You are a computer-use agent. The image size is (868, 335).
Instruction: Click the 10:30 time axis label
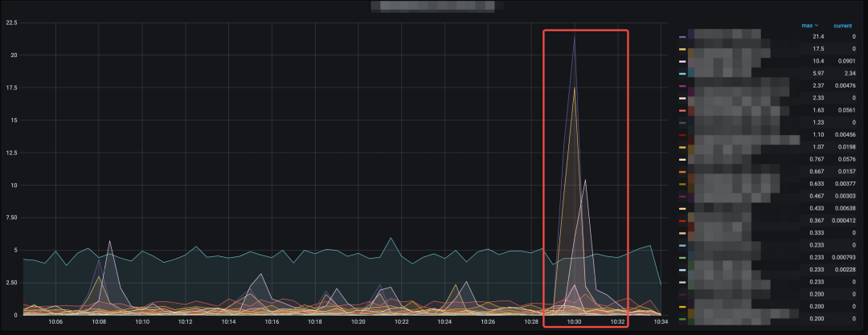point(574,321)
